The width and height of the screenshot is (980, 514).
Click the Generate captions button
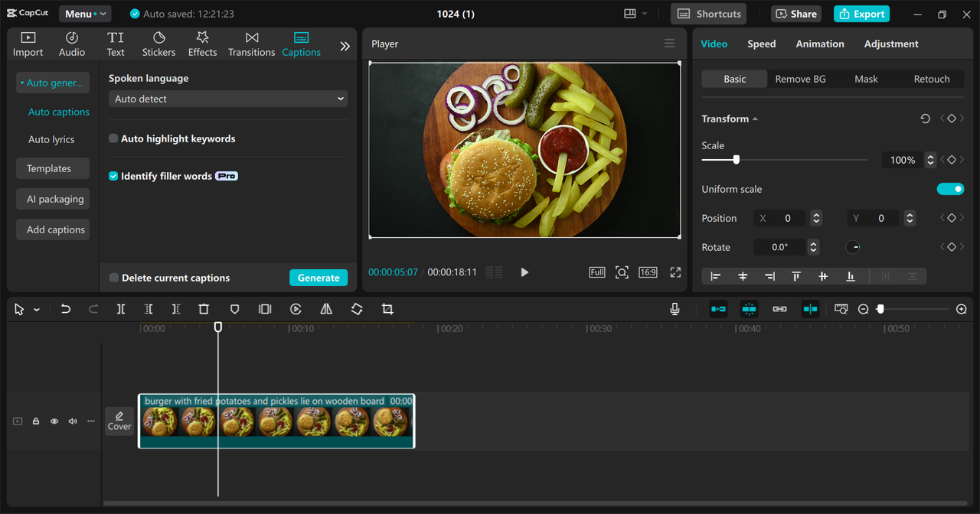click(x=318, y=278)
